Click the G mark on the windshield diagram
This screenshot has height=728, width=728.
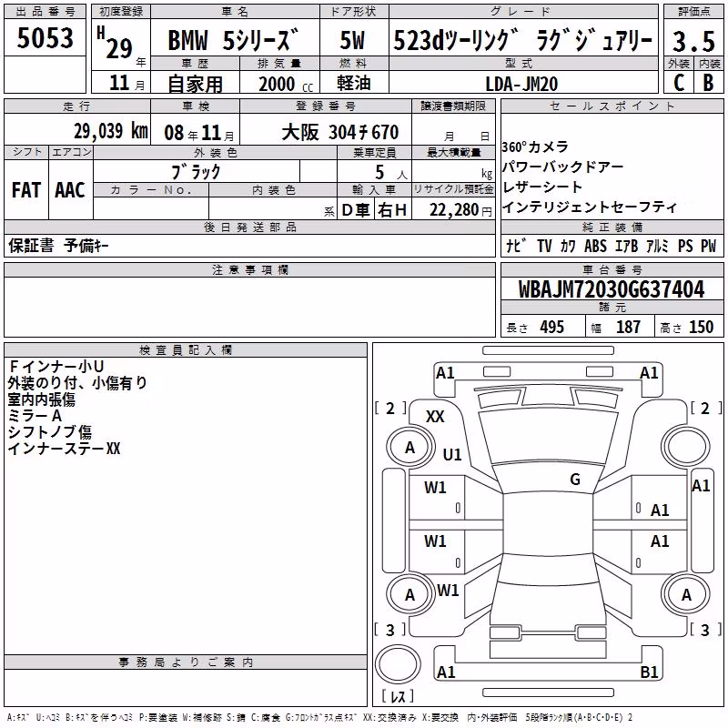click(x=575, y=479)
